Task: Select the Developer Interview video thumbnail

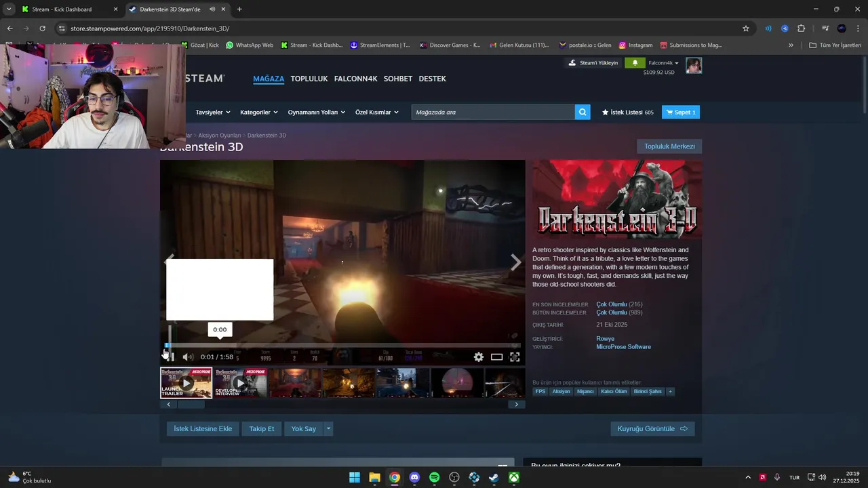Action: click(x=240, y=383)
